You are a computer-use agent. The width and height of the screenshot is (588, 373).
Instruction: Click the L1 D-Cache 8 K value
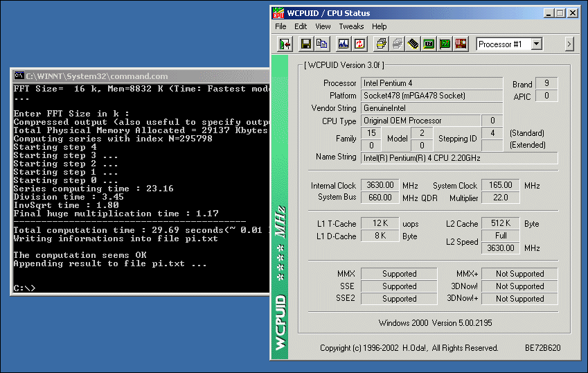pyautogui.click(x=380, y=236)
